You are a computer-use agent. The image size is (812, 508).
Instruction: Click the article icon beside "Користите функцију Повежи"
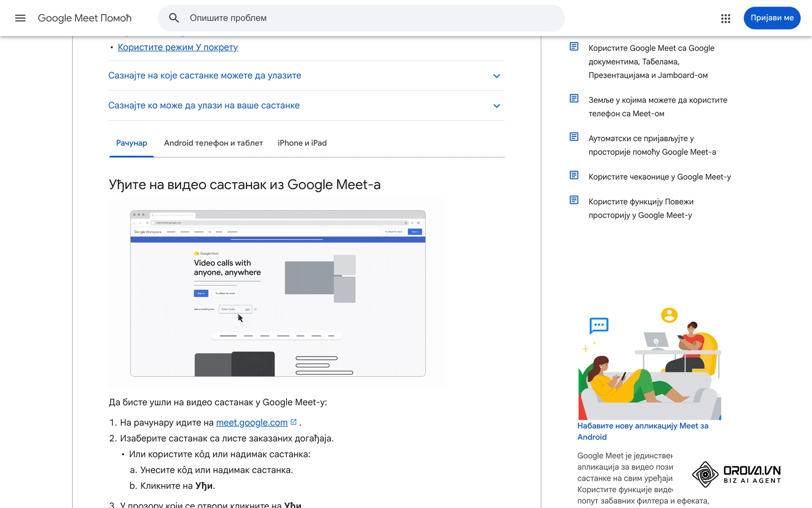tap(574, 200)
